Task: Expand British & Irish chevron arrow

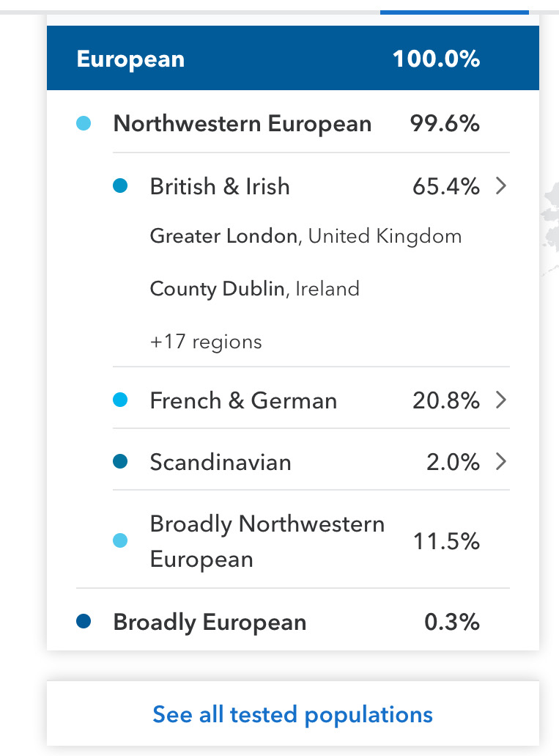Action: (501, 186)
